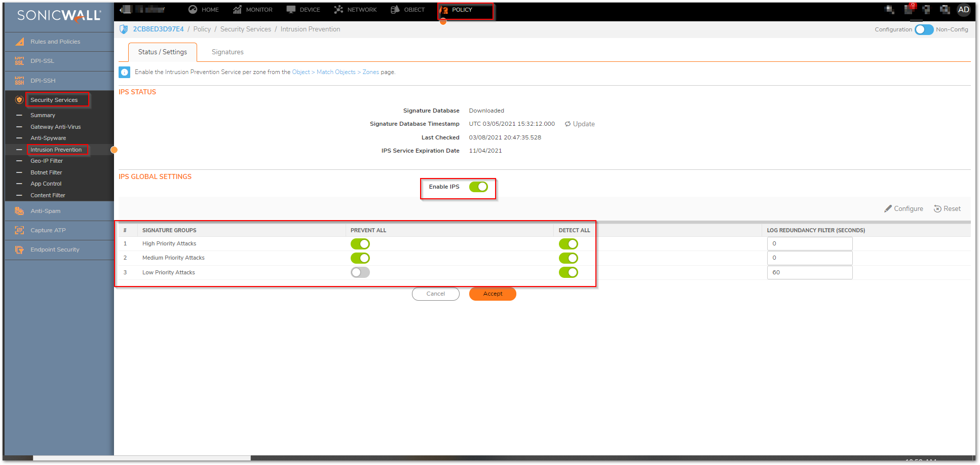Image resolution: width=980 pixels, height=465 pixels.
Task: Open Botnet Filter page
Action: [x=46, y=172]
